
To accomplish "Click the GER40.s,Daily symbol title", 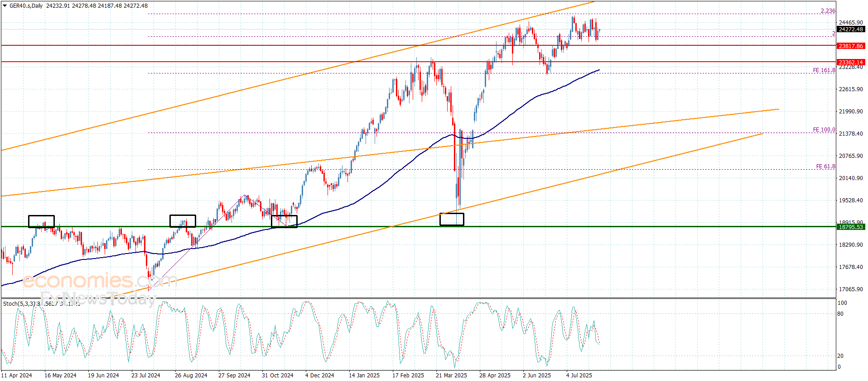I will click(x=26, y=6).
